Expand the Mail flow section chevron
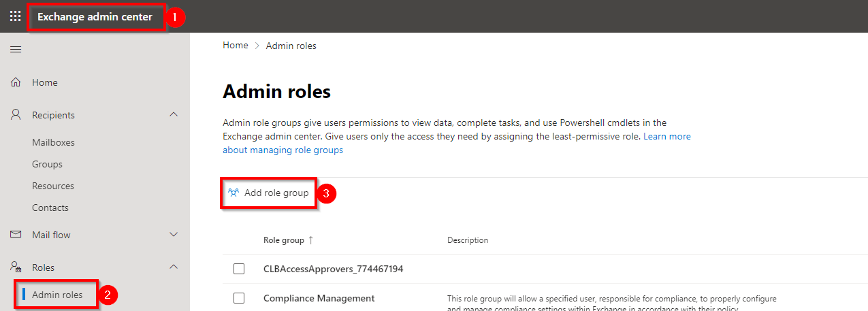This screenshot has width=868, height=311. click(x=174, y=235)
